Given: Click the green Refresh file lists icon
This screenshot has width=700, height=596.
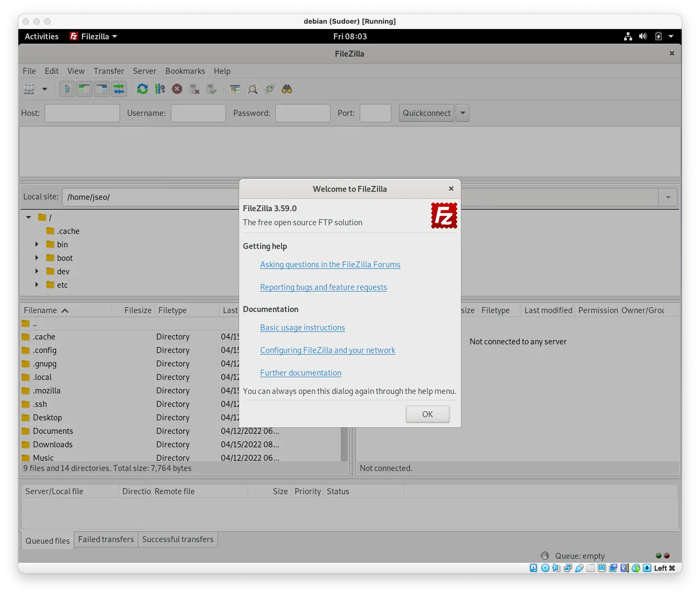Looking at the screenshot, I should click(142, 89).
